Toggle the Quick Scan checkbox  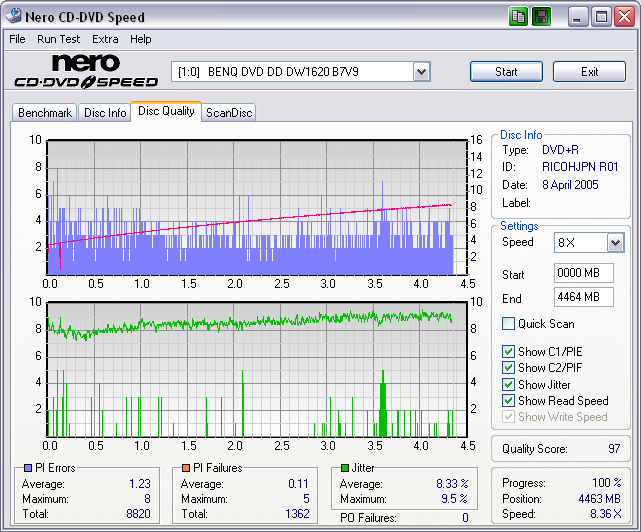click(x=509, y=324)
